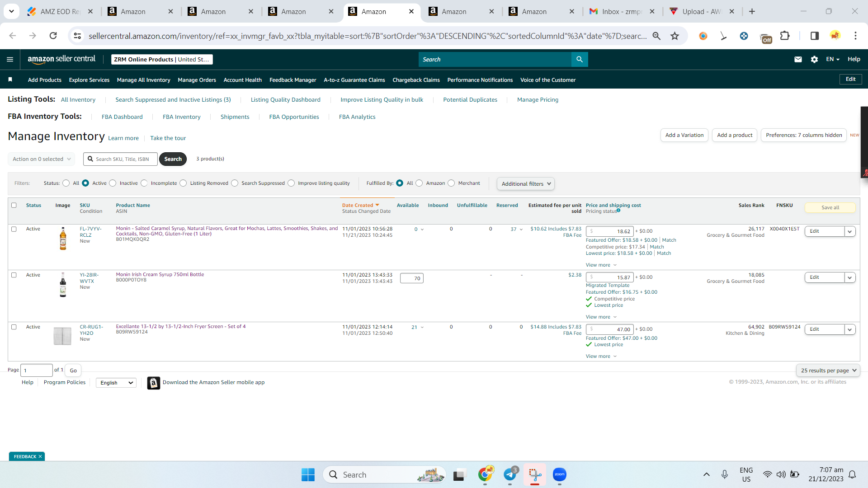The image size is (868, 488).
Task: Check the Monin Irish Cream Syrup row checkbox
Action: 14,275
